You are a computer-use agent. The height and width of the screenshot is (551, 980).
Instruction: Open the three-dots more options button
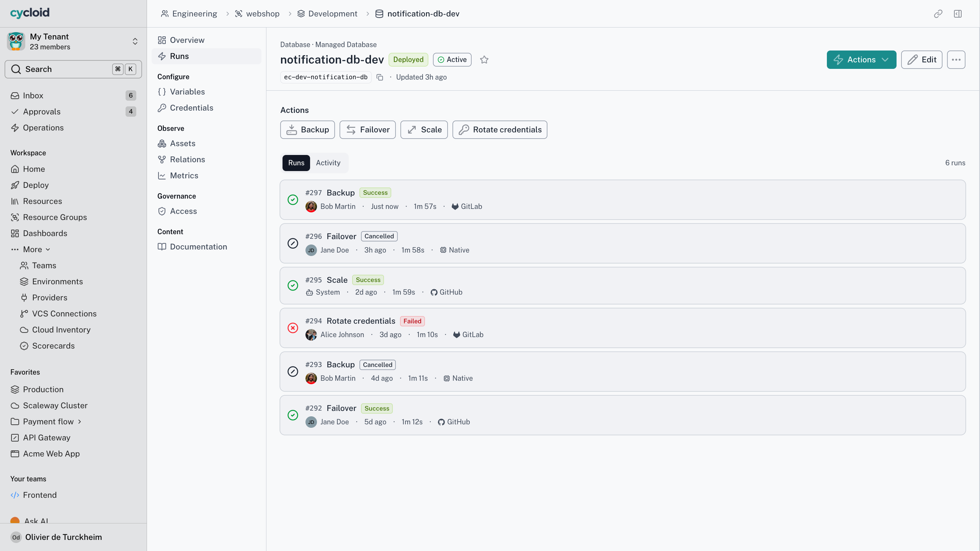point(956,60)
